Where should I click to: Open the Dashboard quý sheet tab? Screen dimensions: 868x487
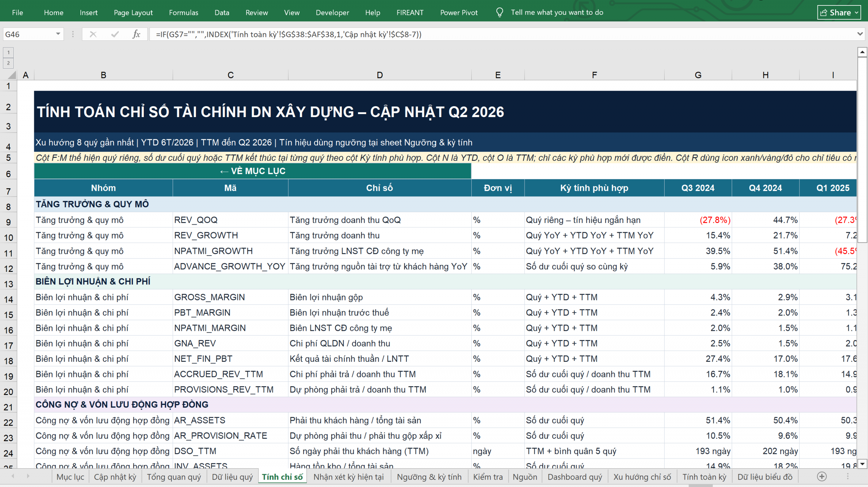[x=575, y=477]
